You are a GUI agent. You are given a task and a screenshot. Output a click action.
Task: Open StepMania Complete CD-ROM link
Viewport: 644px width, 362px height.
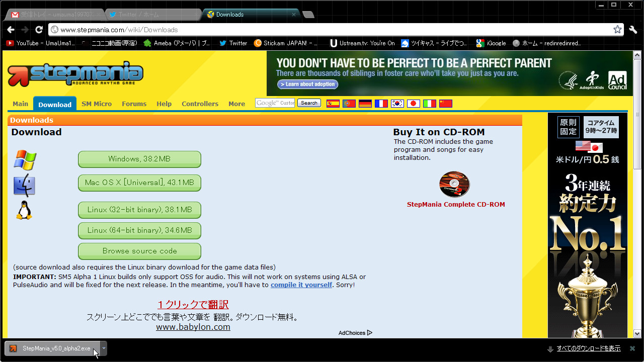(456, 204)
